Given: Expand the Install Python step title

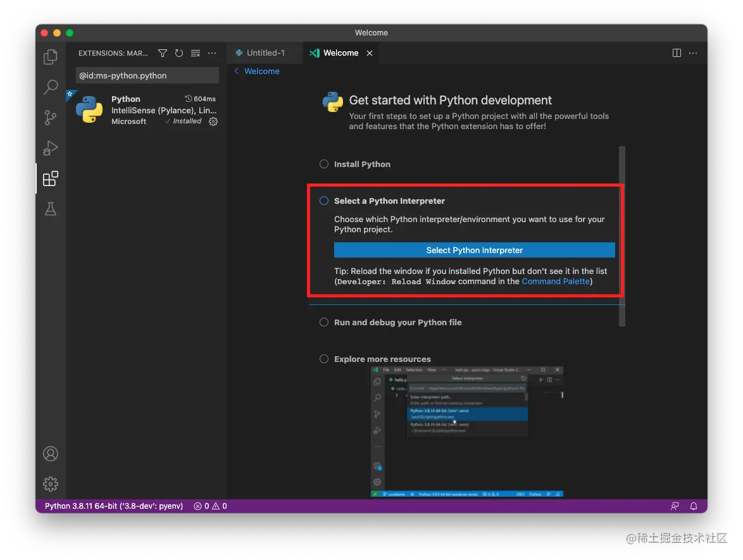Looking at the screenshot, I should click(362, 164).
